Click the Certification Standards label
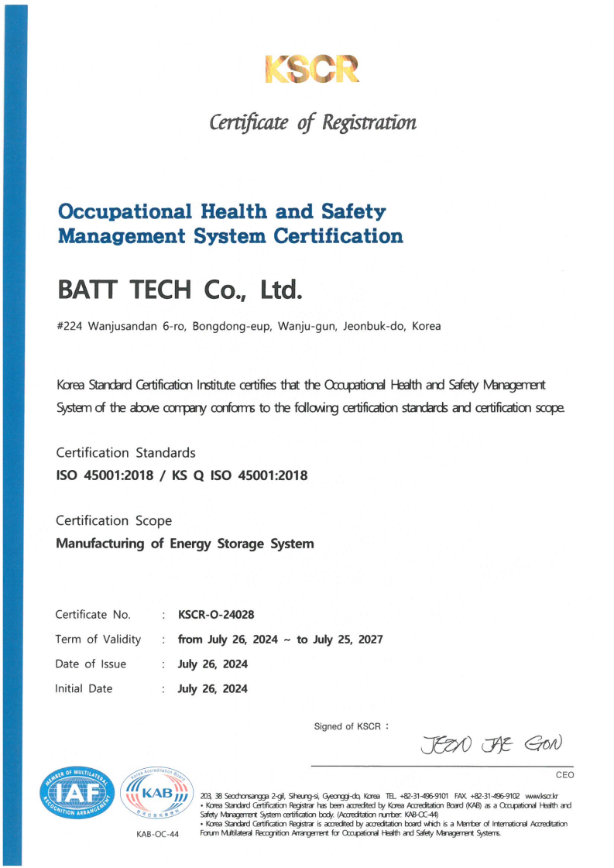The image size is (614, 868). 126,452
